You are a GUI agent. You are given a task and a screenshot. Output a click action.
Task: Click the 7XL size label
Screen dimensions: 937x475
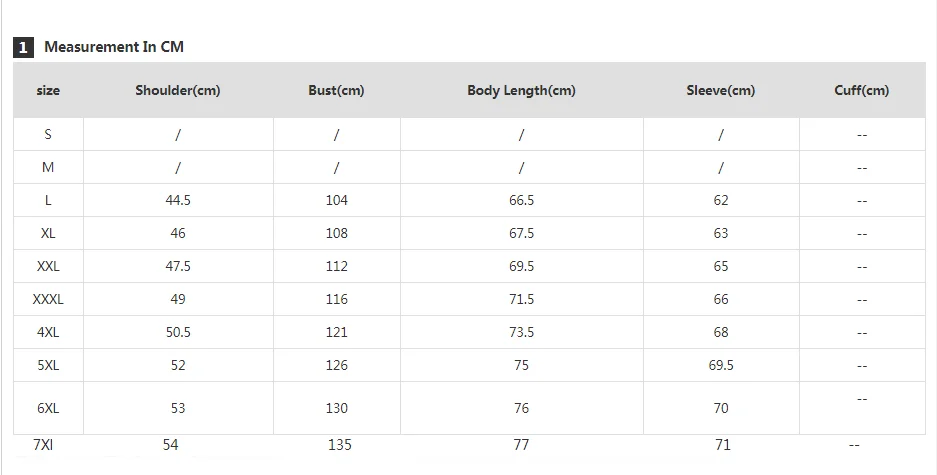tap(43, 445)
